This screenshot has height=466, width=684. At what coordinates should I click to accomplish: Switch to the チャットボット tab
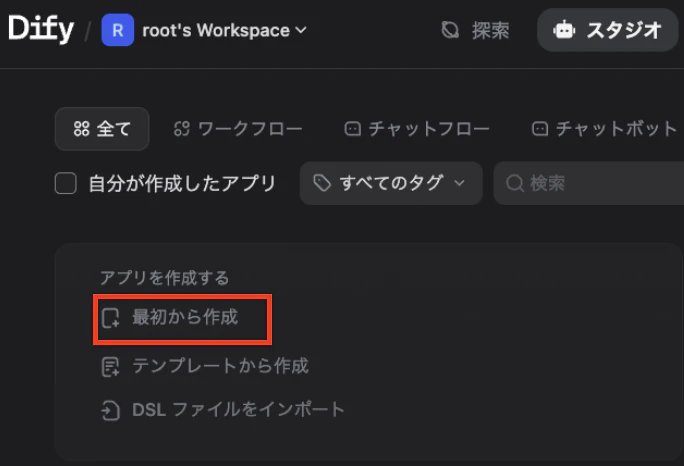pyautogui.click(x=605, y=129)
